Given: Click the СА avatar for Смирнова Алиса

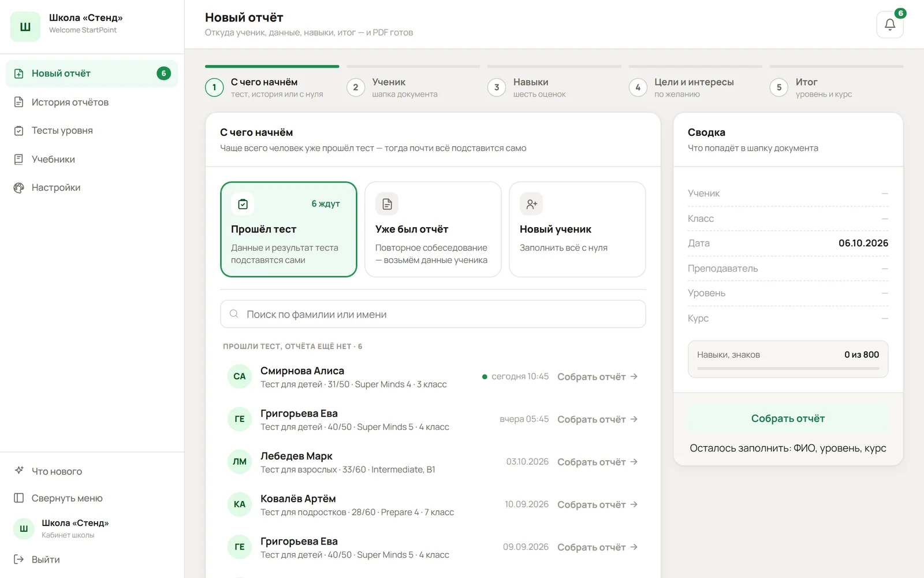Looking at the screenshot, I should (240, 376).
